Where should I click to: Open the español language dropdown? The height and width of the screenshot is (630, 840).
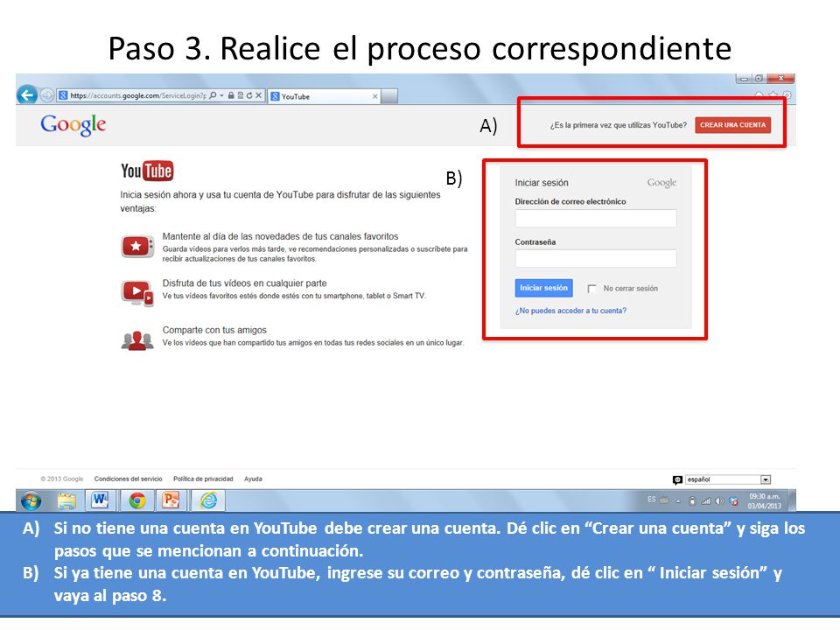(x=728, y=479)
